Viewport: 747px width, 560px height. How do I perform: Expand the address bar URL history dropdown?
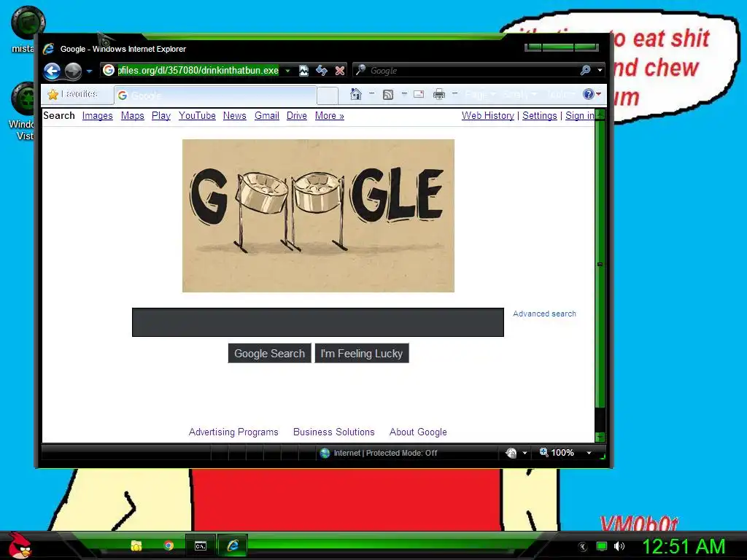click(x=287, y=71)
